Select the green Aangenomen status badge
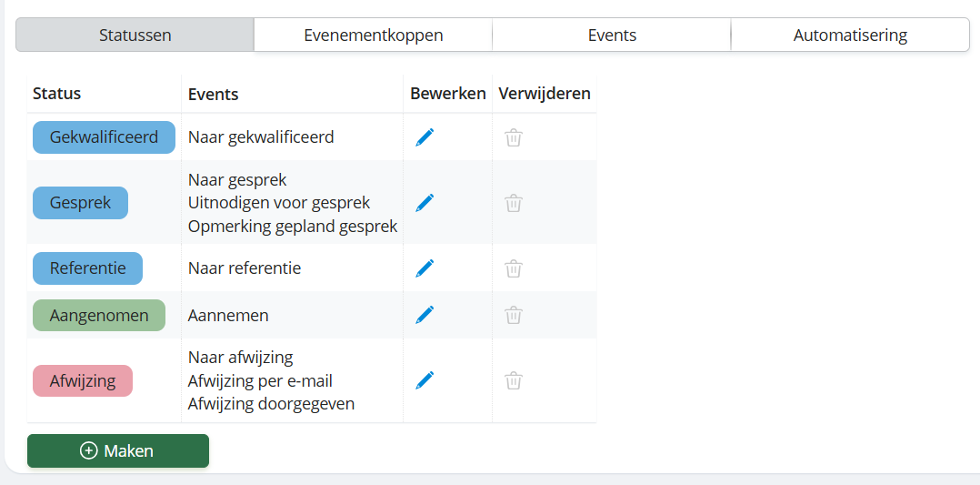Image resolution: width=980 pixels, height=485 pixels. 99,315
